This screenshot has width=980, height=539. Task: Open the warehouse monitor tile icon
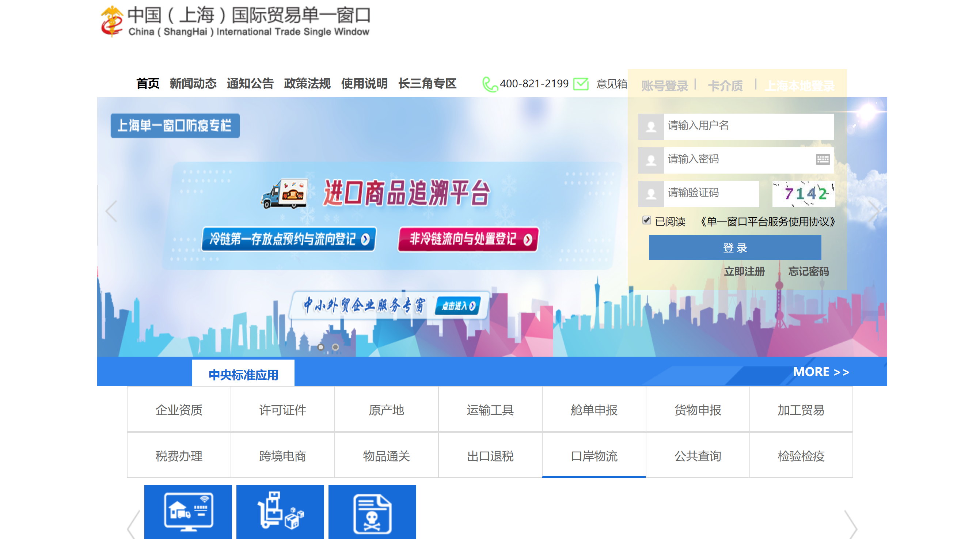(x=188, y=512)
